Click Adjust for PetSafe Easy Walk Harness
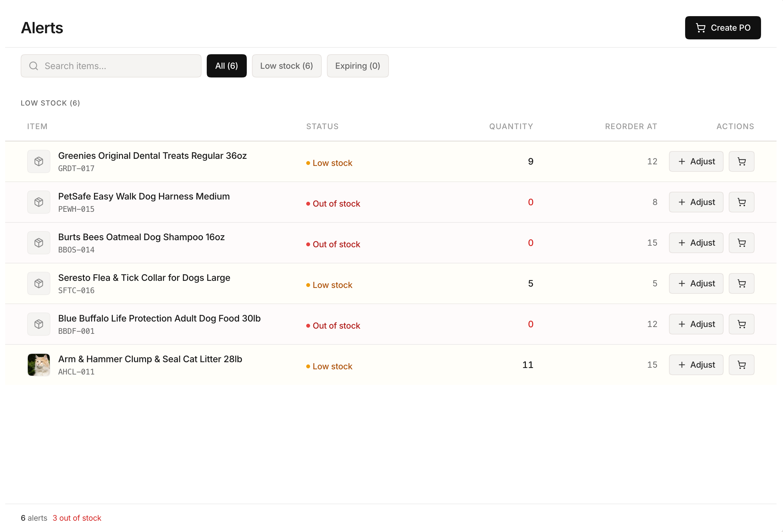Screen dimensions: 783x532 [x=696, y=202]
